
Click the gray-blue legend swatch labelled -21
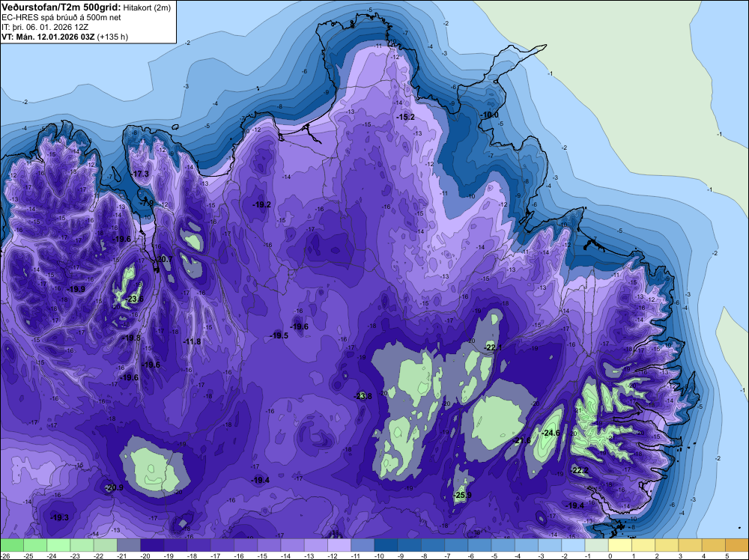click(129, 545)
